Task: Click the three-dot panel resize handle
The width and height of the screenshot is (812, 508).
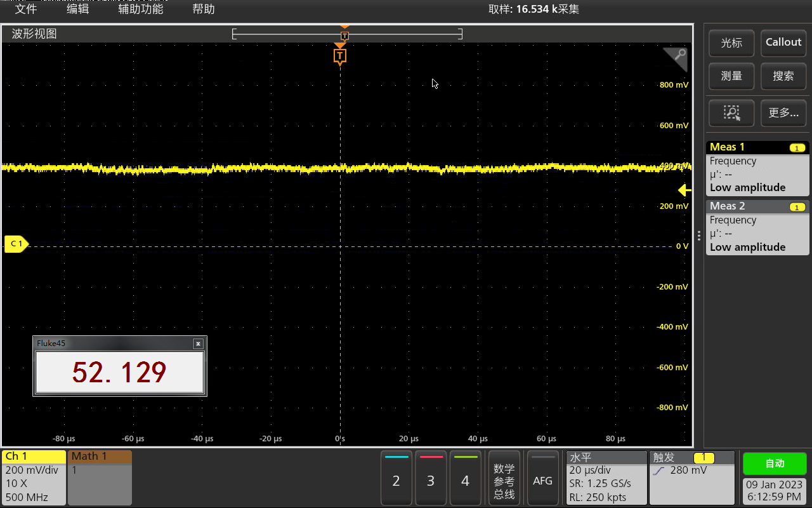Action: click(698, 236)
